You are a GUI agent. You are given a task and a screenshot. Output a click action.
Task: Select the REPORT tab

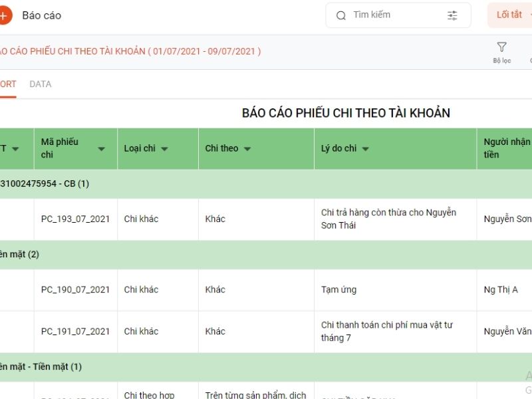tap(8, 84)
